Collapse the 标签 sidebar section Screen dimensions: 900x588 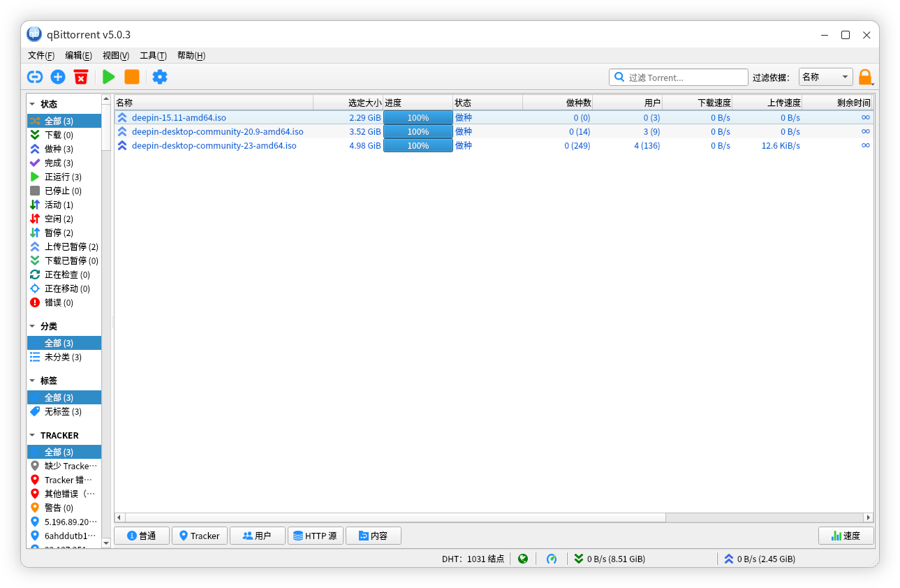point(33,381)
